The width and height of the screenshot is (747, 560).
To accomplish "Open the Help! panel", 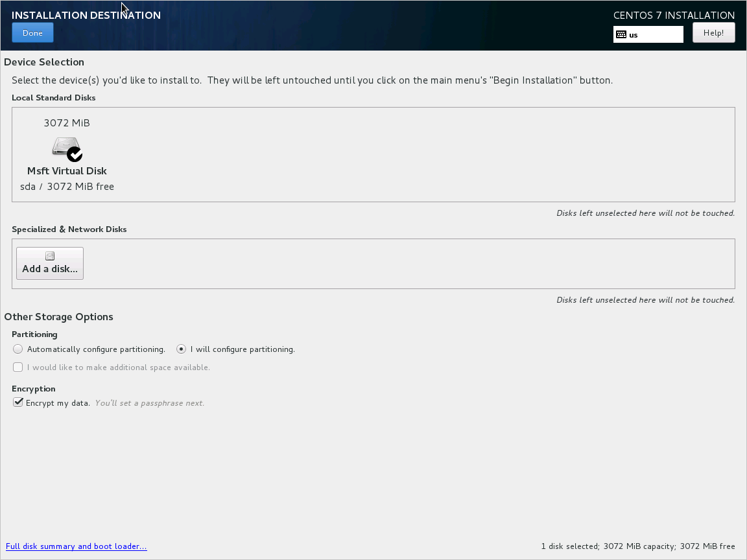I will tap(713, 32).
